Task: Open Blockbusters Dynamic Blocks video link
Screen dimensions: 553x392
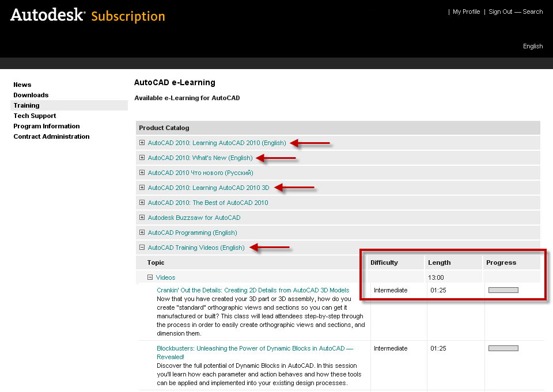Action: [x=255, y=352]
